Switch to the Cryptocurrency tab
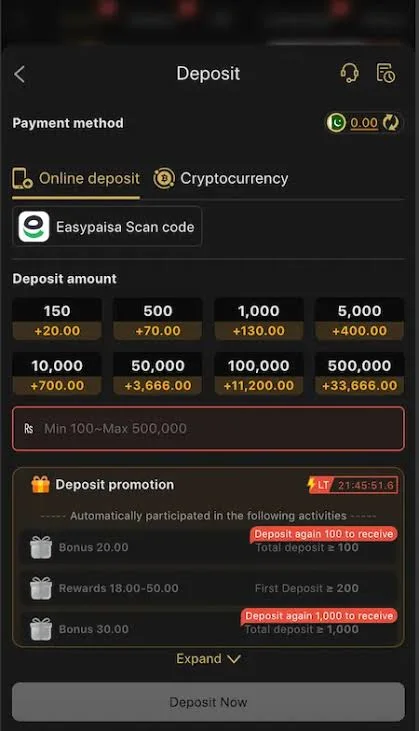The width and height of the screenshot is (419, 731). click(221, 179)
